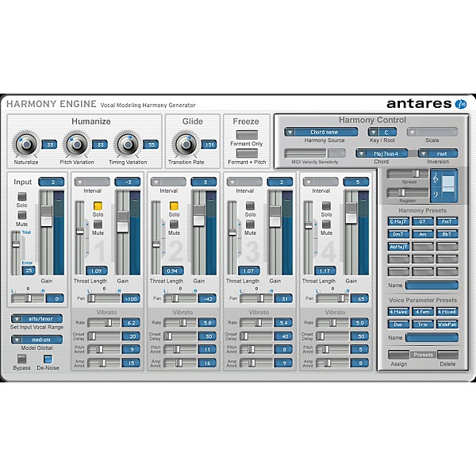This screenshot has width=476, height=476.
Task: Click the Pitch Variation knob
Action: (x=77, y=144)
